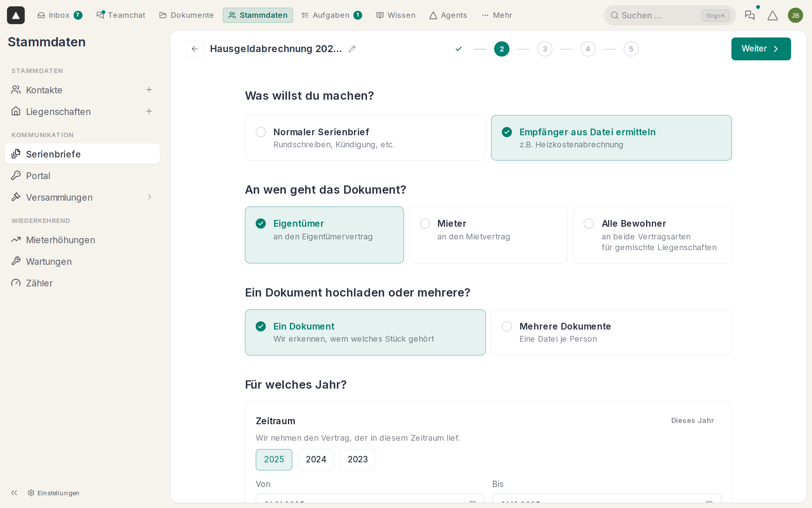Open Mieterhöhungen in the sidebar
Image resolution: width=812 pixels, height=508 pixels.
[82, 240]
